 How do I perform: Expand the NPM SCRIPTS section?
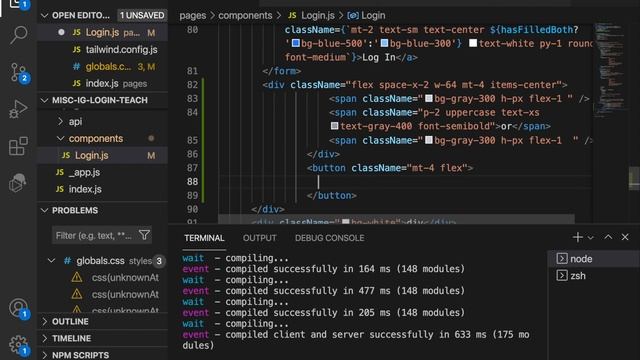click(x=44, y=355)
